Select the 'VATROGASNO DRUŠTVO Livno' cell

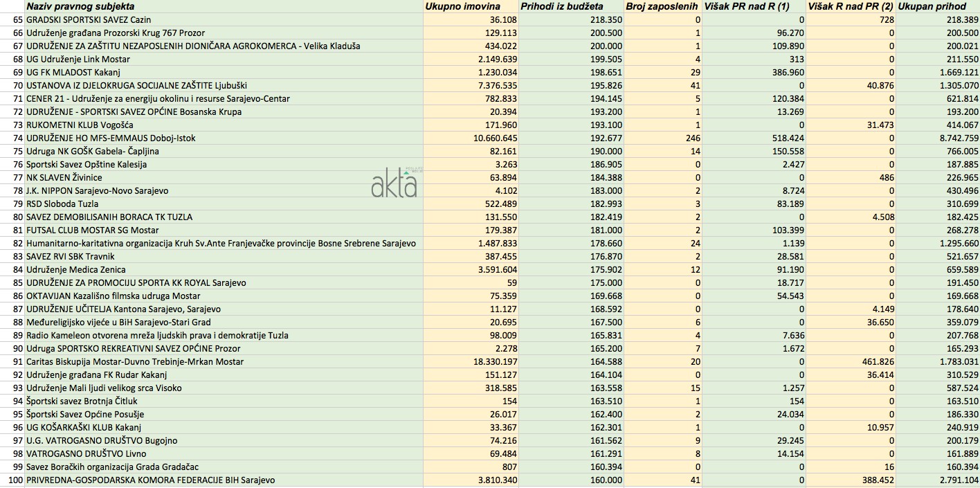76,454
